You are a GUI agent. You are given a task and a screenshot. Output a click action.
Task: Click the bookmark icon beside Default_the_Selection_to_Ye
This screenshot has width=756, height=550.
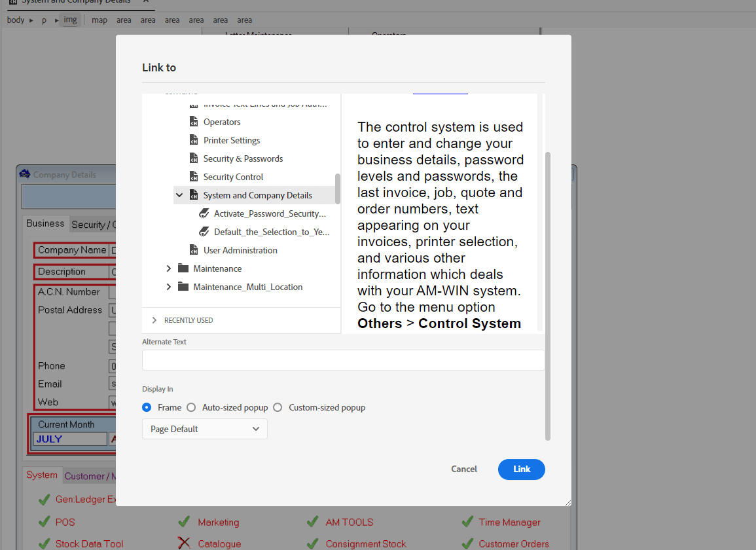[206, 231]
